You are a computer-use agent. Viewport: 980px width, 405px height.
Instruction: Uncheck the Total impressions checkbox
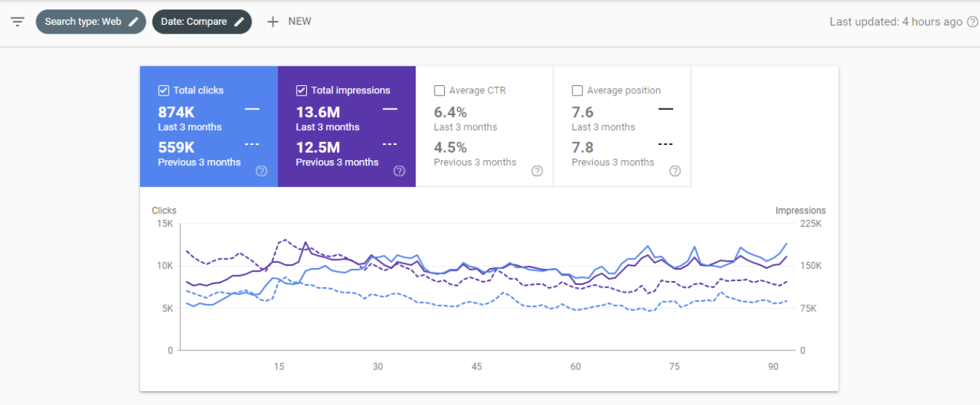pyautogui.click(x=302, y=90)
